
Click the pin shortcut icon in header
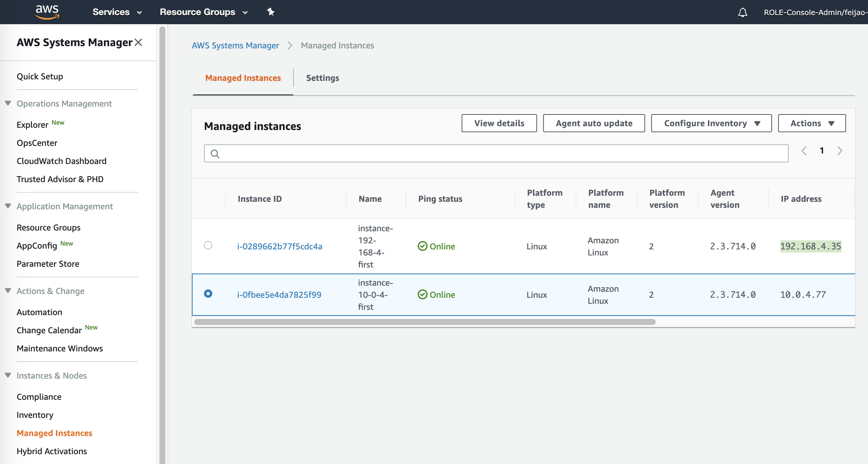point(270,12)
